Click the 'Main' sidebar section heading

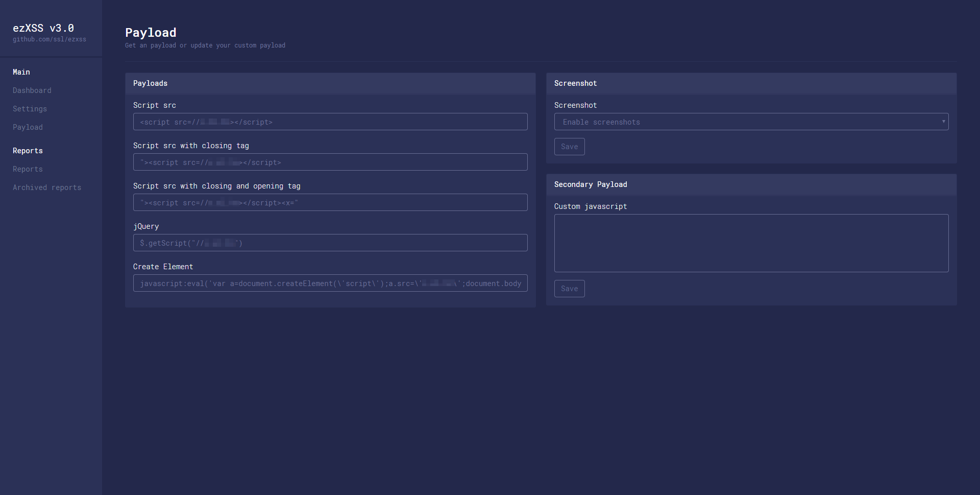[21, 72]
